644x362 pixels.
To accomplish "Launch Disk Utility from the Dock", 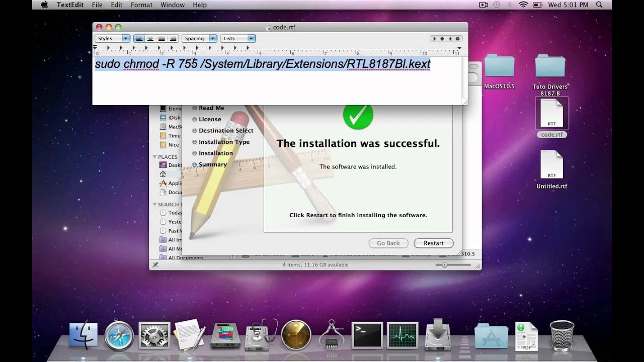I will 261,335.
